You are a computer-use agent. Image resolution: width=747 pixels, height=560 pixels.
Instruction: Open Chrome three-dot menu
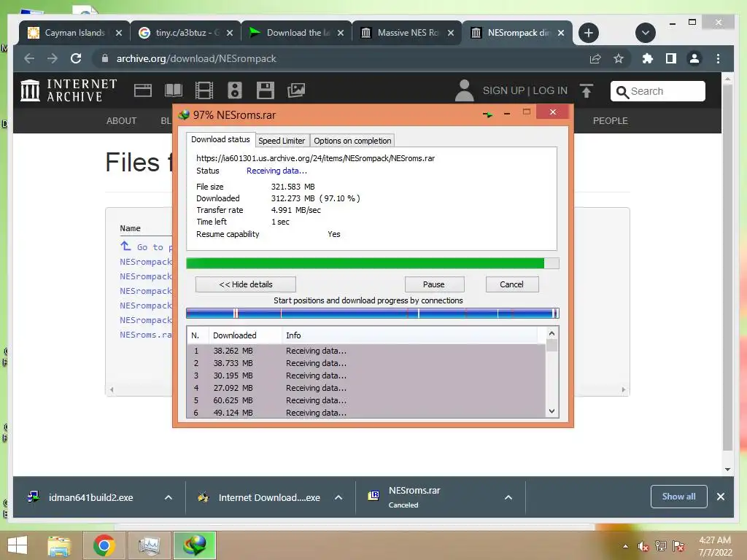click(718, 58)
